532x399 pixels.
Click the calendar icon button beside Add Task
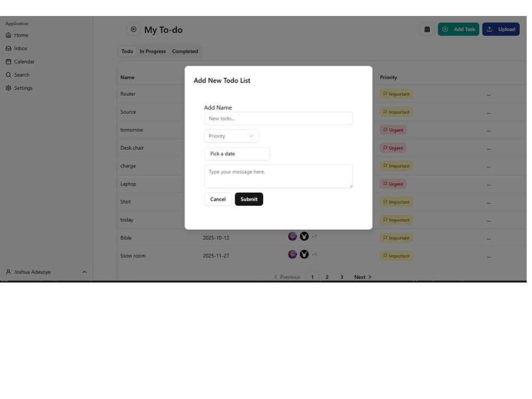click(x=427, y=29)
